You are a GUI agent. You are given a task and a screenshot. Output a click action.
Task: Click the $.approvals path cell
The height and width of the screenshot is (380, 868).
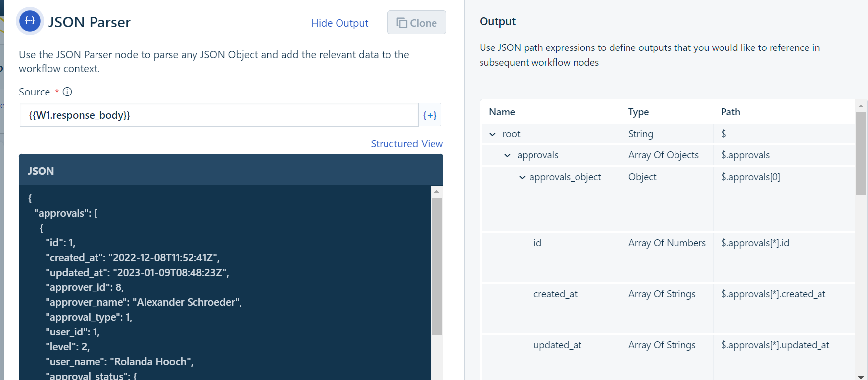pyautogui.click(x=745, y=155)
